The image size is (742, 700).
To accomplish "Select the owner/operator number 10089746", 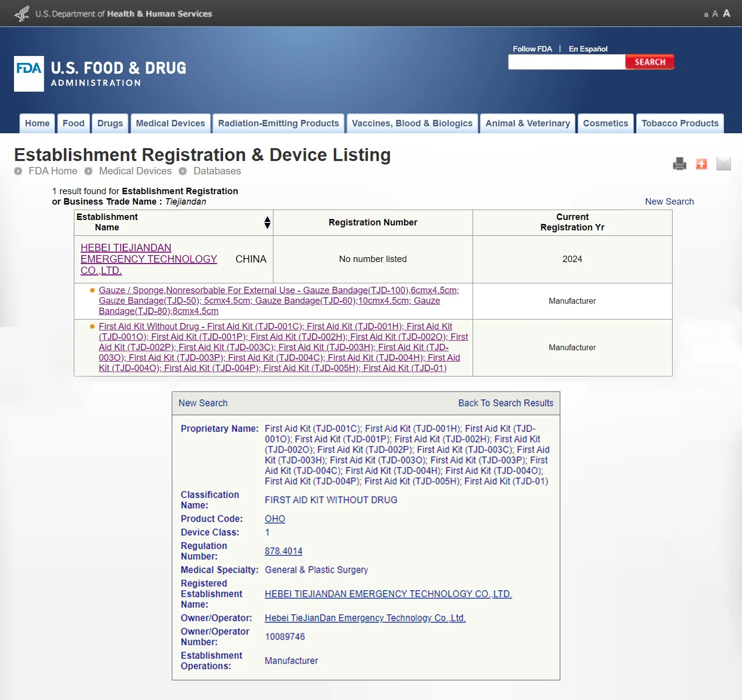I will click(x=285, y=637).
